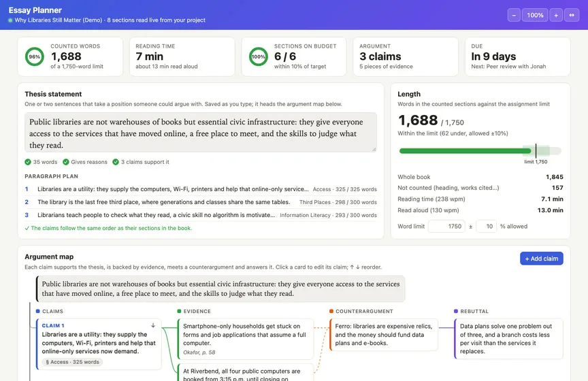
Task: Click into the thesis statement text area
Action: coord(201,133)
